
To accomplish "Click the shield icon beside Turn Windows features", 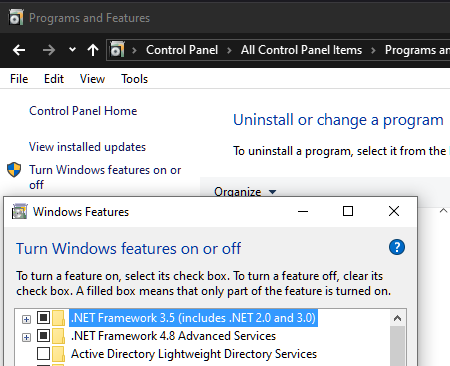I will [x=14, y=170].
